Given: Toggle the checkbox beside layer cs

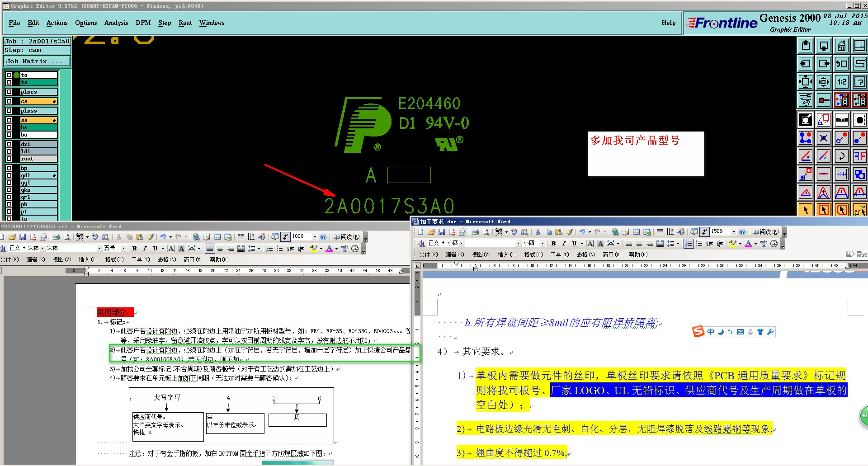Looking at the screenshot, I should coord(9,101).
